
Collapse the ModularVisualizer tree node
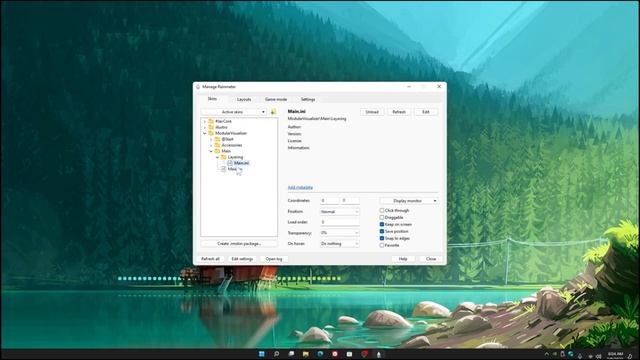[x=204, y=133]
